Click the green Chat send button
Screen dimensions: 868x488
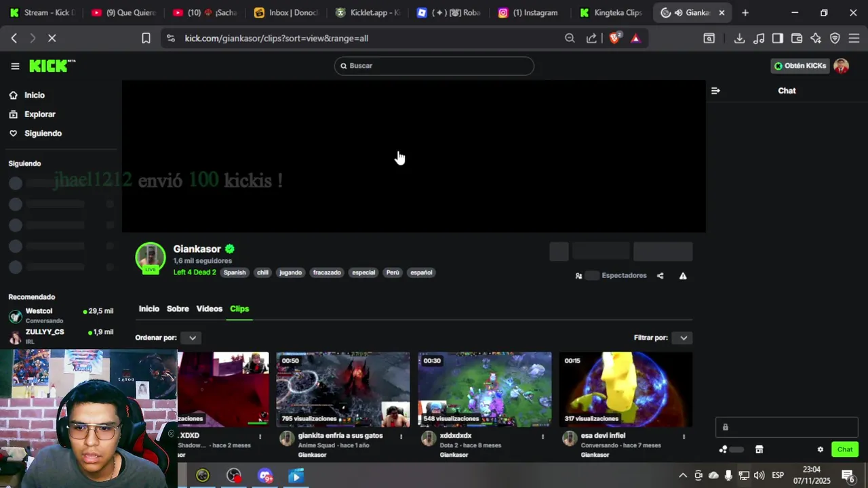point(845,449)
